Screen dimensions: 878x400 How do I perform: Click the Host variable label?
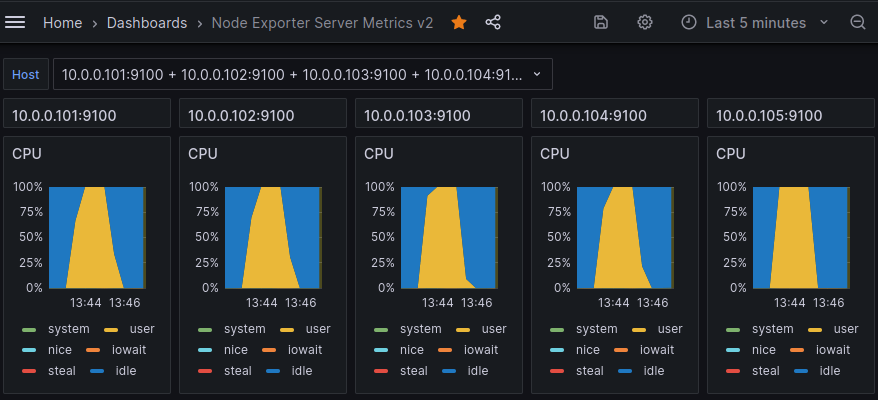pos(26,74)
